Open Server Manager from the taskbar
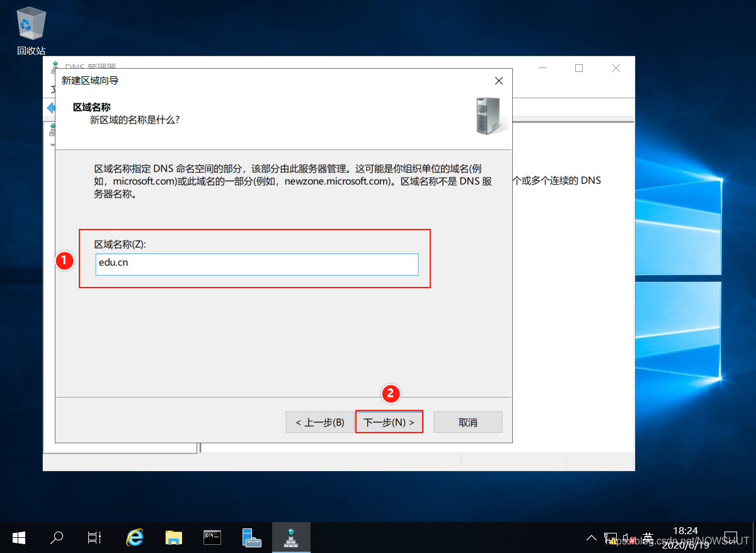 (x=252, y=537)
